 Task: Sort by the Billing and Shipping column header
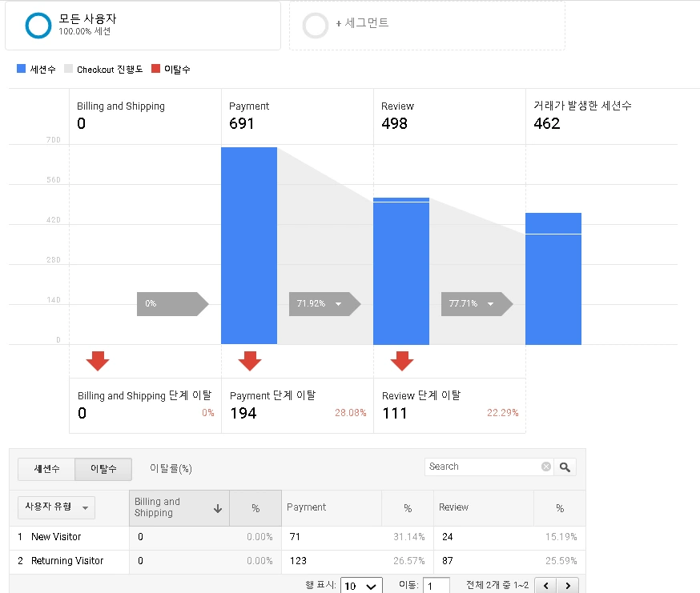(x=179, y=508)
